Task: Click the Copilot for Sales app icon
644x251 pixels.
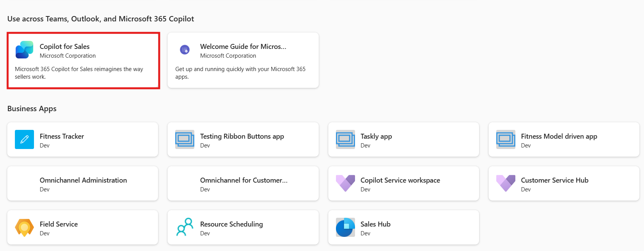Action: coord(24,50)
